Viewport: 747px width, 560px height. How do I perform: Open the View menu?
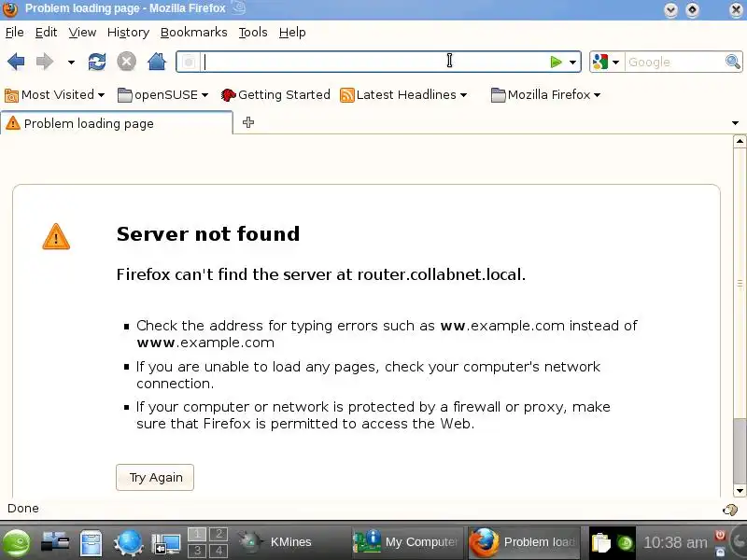point(82,33)
